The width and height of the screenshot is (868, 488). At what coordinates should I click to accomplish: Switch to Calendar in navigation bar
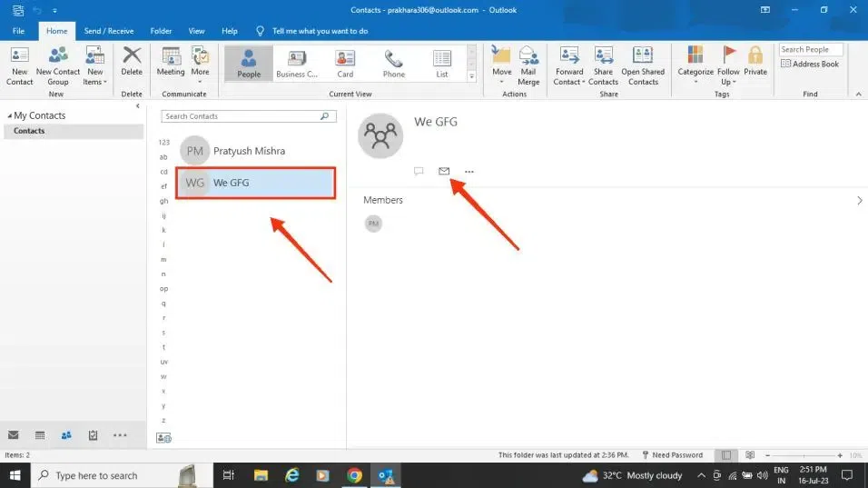(40, 435)
